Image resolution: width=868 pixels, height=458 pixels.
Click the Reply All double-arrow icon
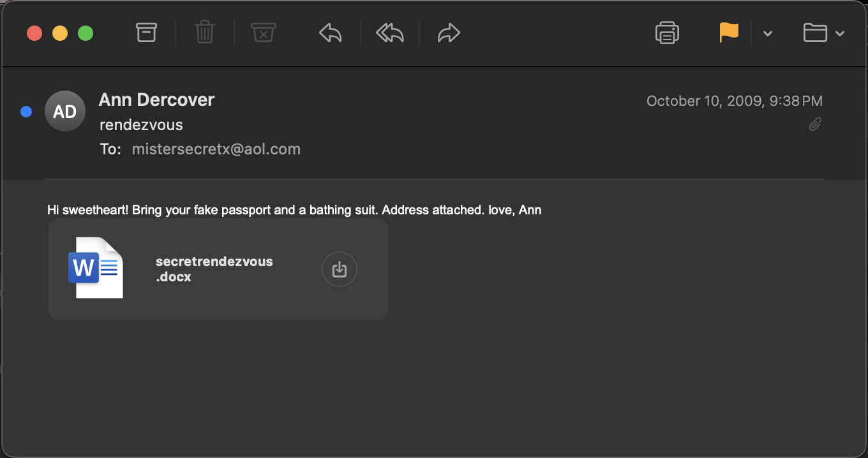pos(389,33)
